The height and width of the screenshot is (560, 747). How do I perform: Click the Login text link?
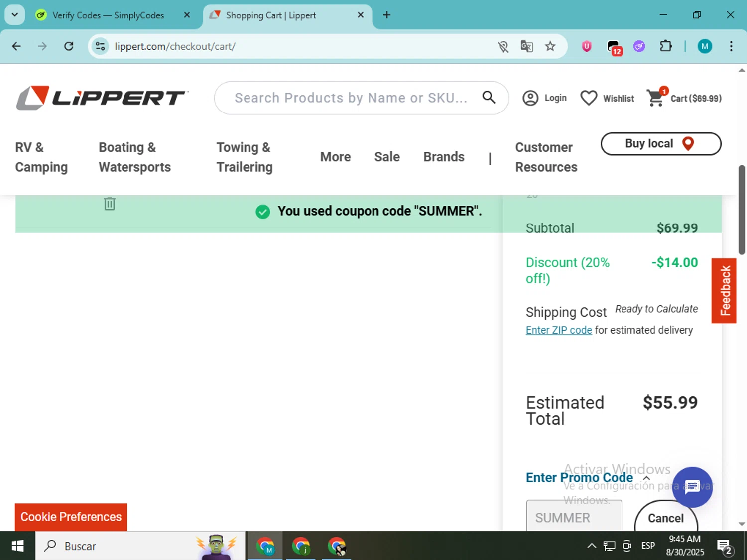point(555,98)
